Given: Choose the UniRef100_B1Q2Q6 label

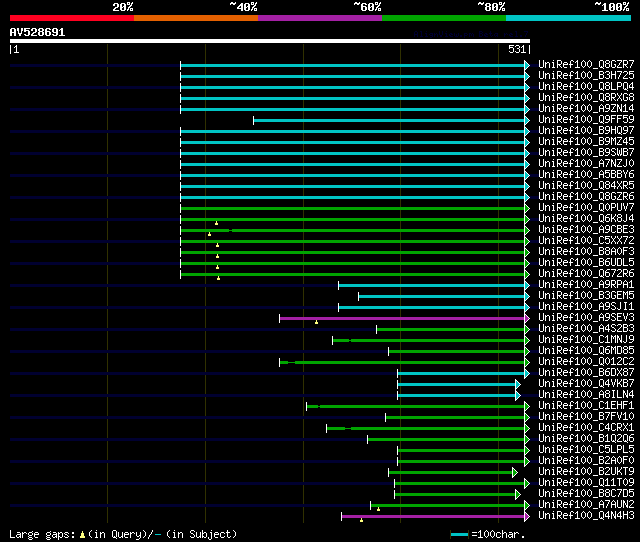Looking at the screenshot, I should pos(586,439).
